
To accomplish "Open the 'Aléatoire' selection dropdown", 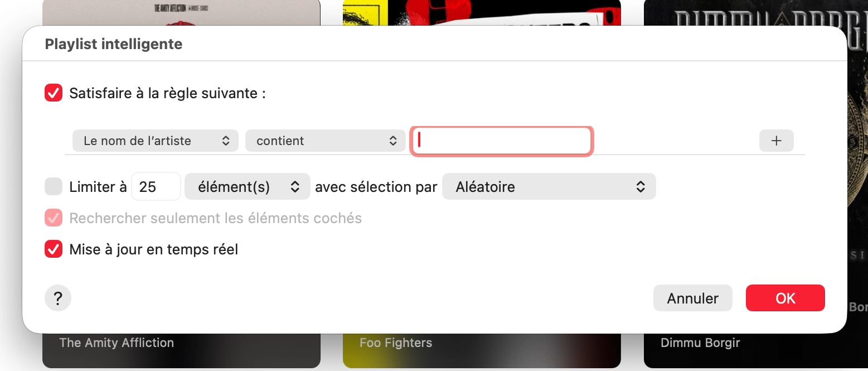I will [x=549, y=187].
